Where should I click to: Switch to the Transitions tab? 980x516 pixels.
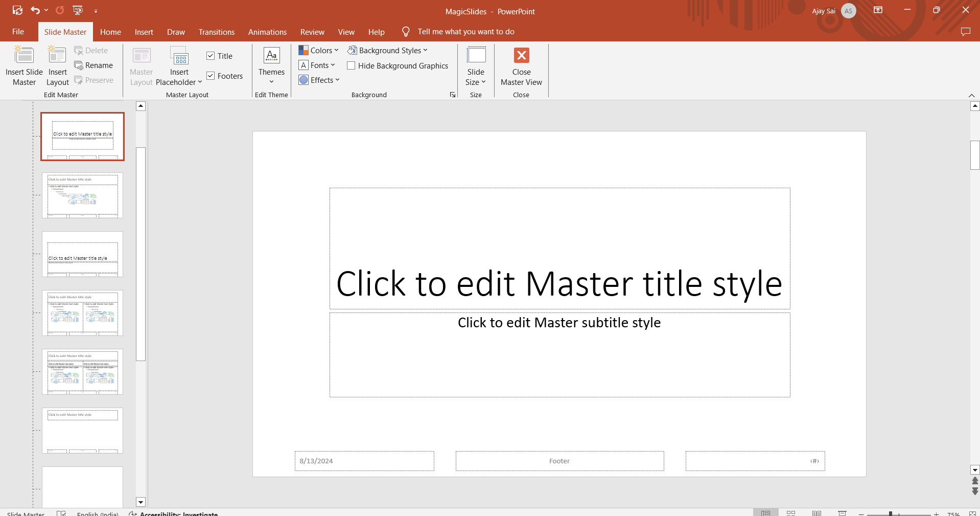point(216,32)
